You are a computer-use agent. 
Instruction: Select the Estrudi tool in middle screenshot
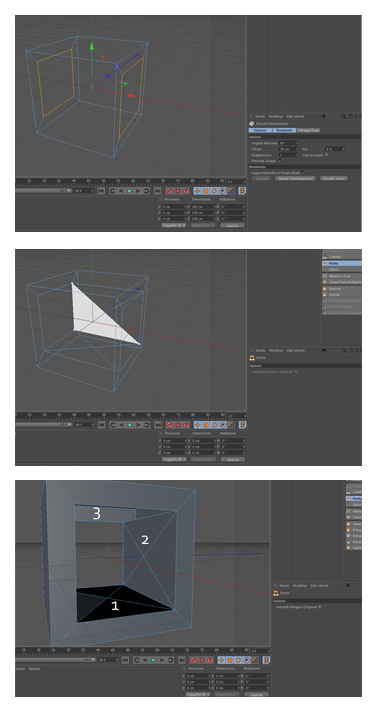[342, 294]
